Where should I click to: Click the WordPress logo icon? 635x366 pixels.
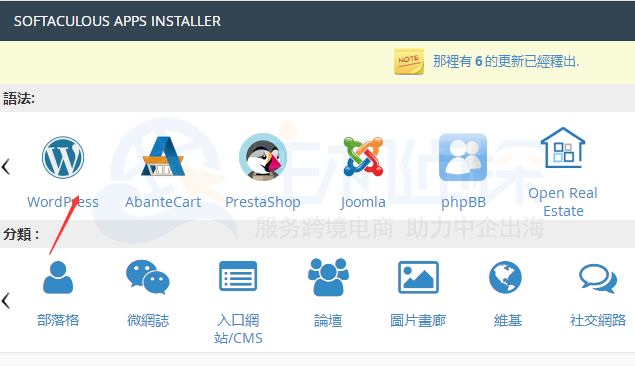(x=63, y=157)
